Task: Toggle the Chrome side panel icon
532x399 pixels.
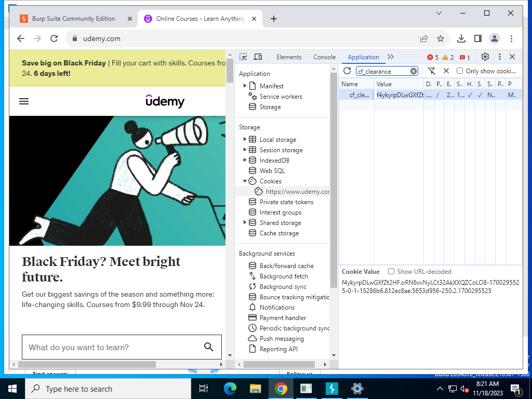Action: pos(478,38)
